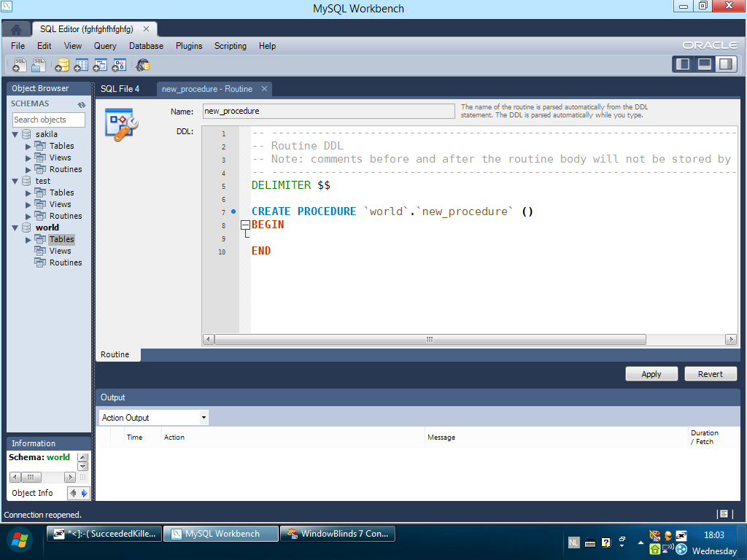The image size is (747, 560).
Task: Click the Apply button
Action: 651,374
